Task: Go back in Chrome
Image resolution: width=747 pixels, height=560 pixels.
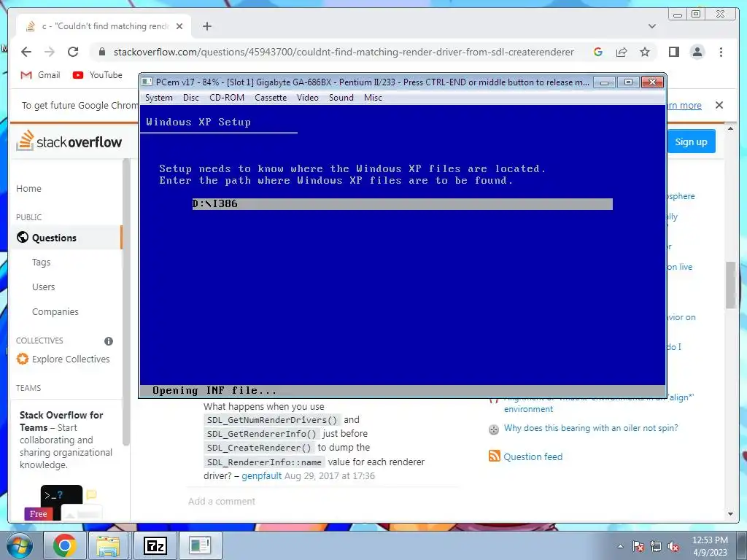Action: click(26, 52)
